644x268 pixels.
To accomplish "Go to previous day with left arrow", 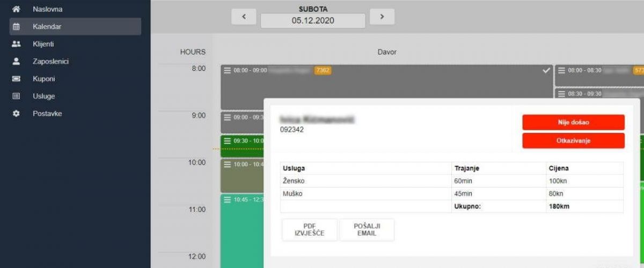I will coord(244,17).
